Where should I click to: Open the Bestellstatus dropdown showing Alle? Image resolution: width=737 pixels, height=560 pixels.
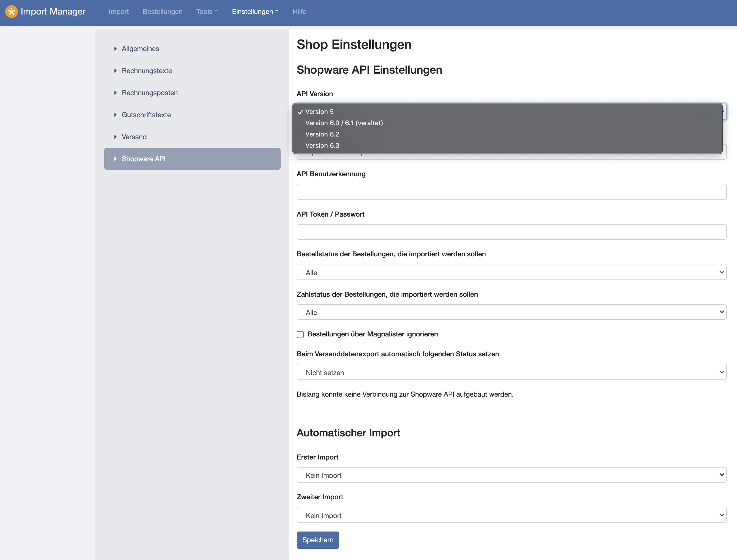(511, 272)
